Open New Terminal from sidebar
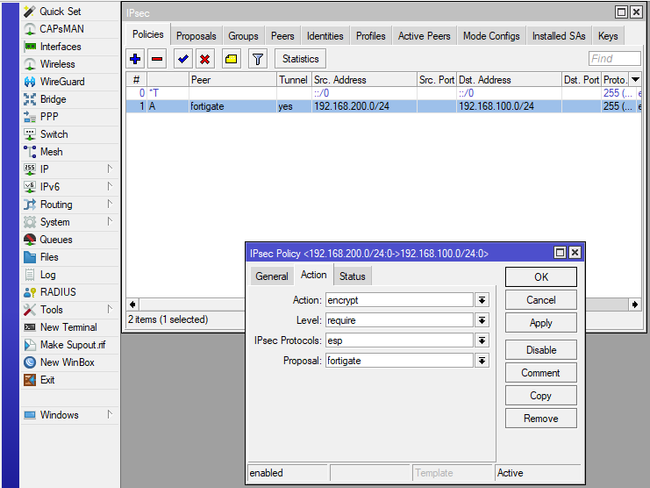The width and height of the screenshot is (650, 488). pyautogui.click(x=68, y=327)
